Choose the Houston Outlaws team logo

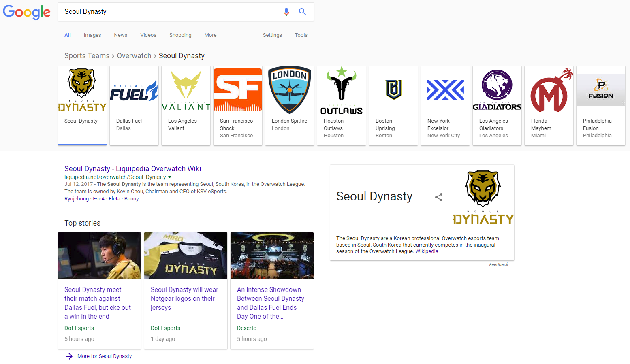[x=341, y=90]
